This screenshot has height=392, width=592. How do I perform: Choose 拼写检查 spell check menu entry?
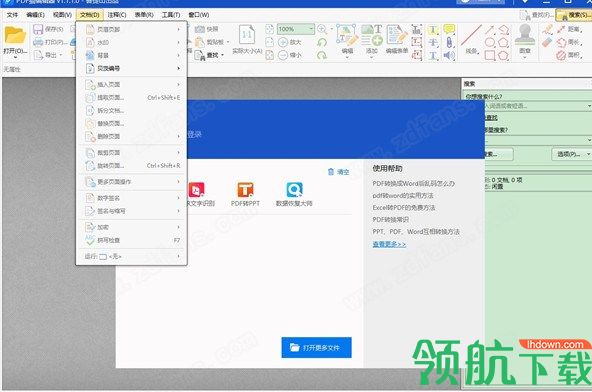point(131,240)
